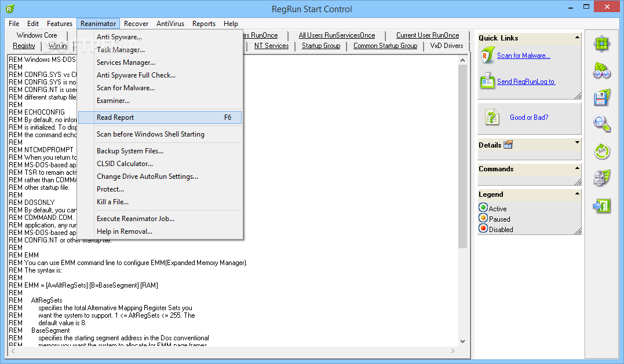Click the question-mark document icon by Good or Bad

pyautogui.click(x=492, y=117)
